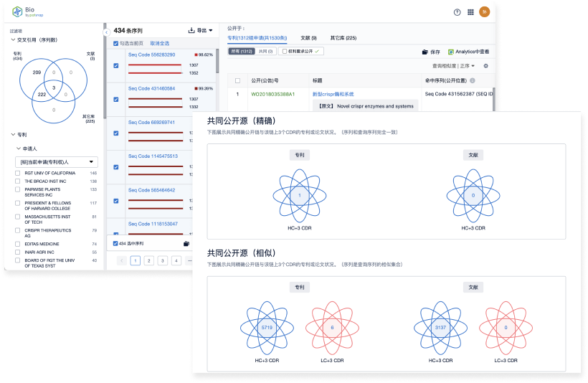Viewport: 588px width, 383px height.
Task: Check the RGT UNIV OF CALIFORNIA checkbox
Action: 18,173
